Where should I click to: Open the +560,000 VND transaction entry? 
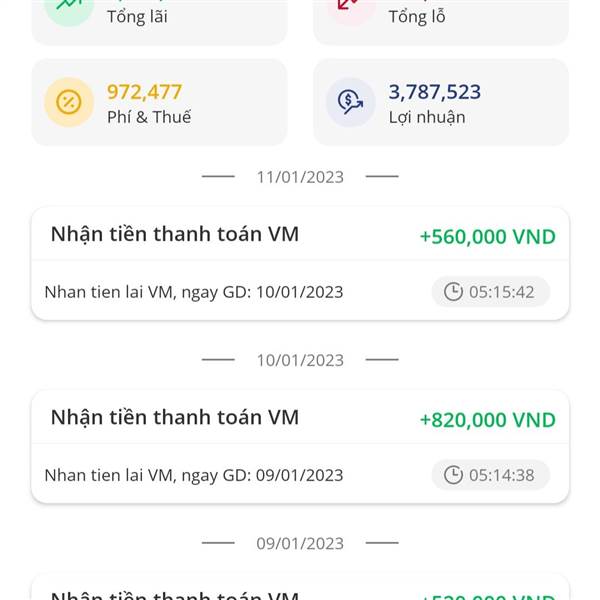pyautogui.click(x=300, y=264)
